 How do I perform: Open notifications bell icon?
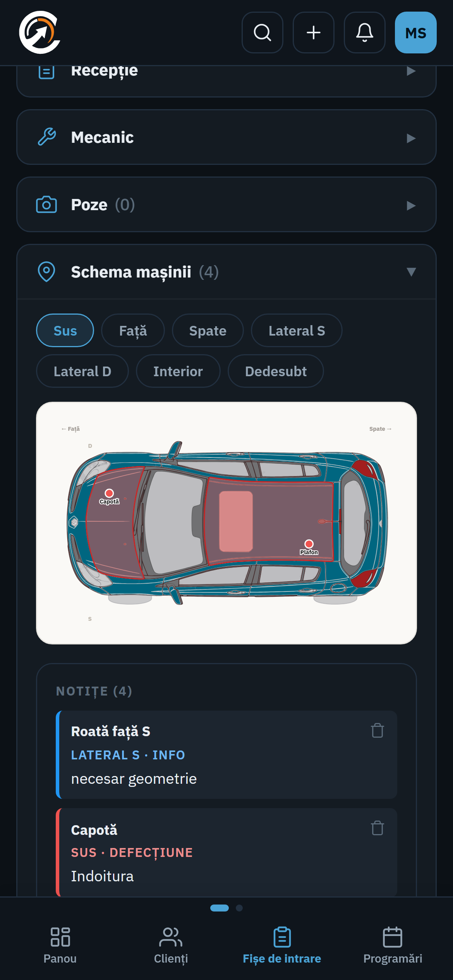[365, 33]
